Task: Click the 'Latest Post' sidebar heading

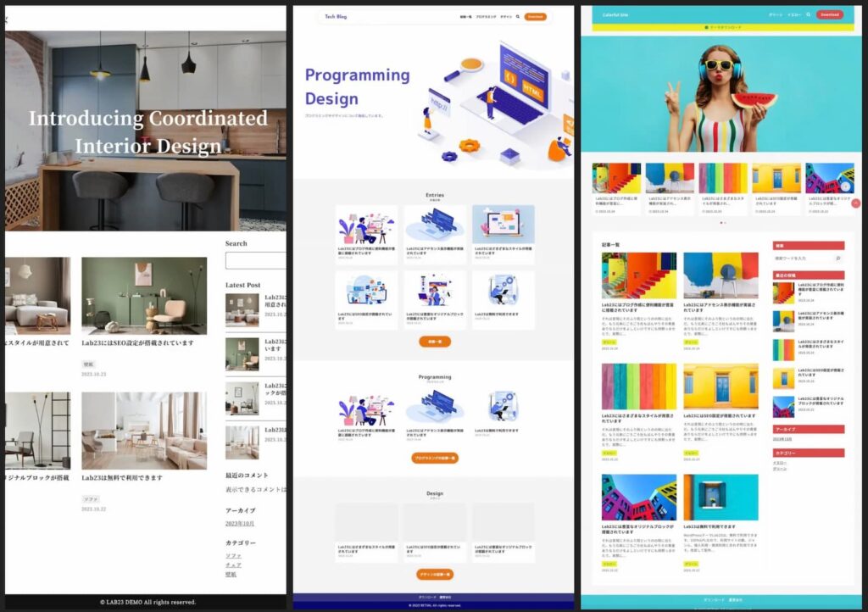Action: click(x=242, y=285)
